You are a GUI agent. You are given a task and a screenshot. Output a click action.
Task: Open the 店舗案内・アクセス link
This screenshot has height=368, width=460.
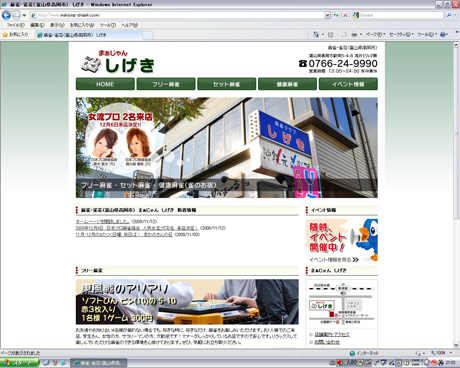332,334
